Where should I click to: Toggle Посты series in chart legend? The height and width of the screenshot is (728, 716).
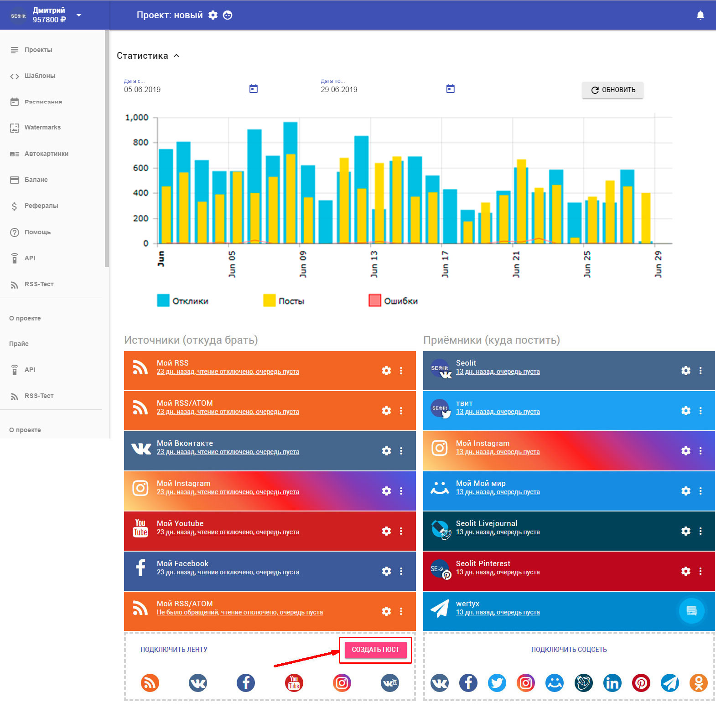(x=284, y=301)
